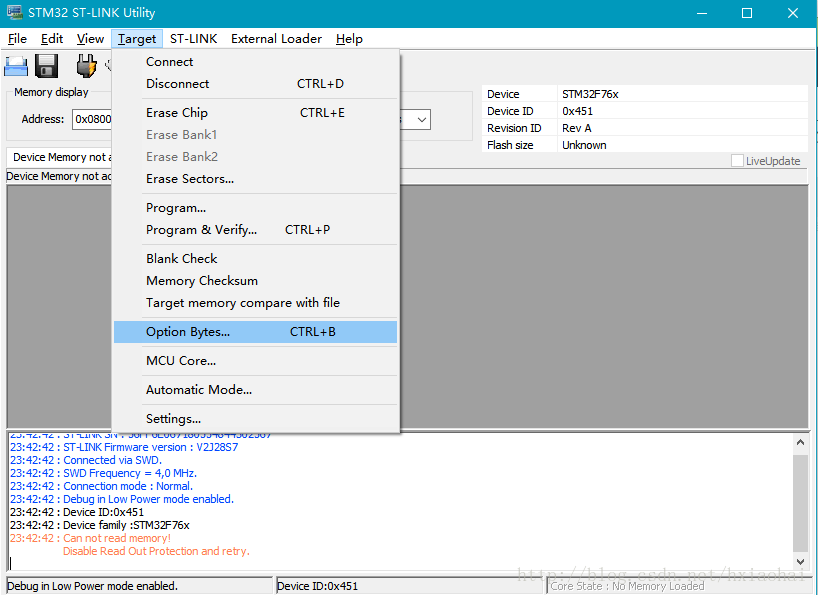Click the Device ID 0x451 value cell

click(x=682, y=111)
